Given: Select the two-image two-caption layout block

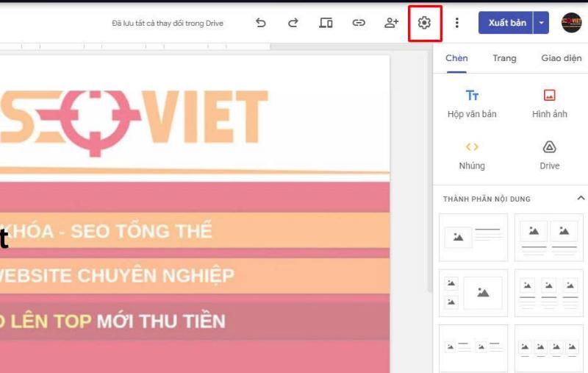Looking at the screenshot, I should (548, 237).
